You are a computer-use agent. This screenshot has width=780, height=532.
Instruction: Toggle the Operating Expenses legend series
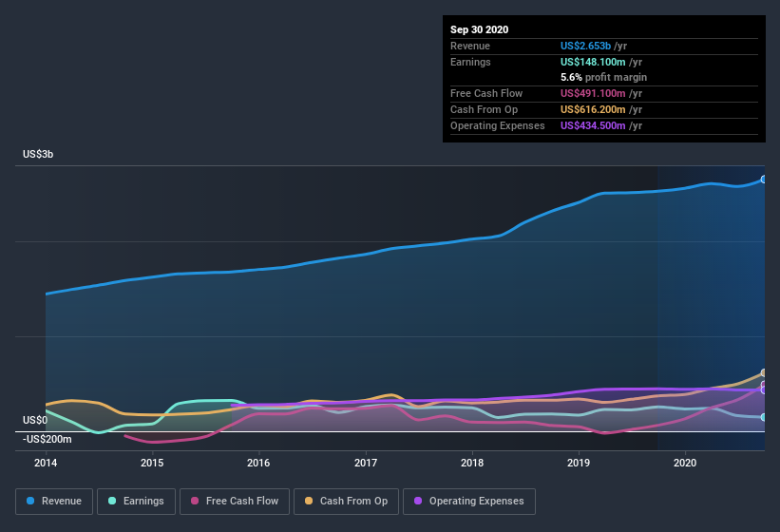469,502
